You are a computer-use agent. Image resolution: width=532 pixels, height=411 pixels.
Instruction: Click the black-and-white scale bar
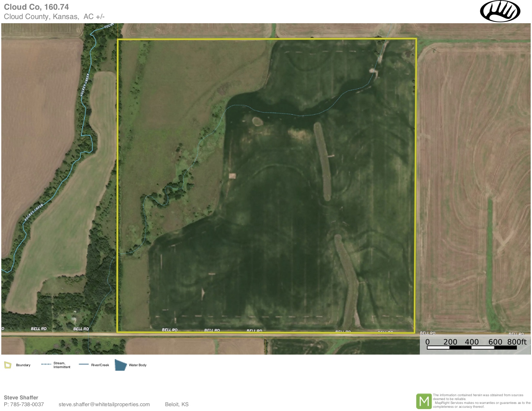click(x=472, y=348)
